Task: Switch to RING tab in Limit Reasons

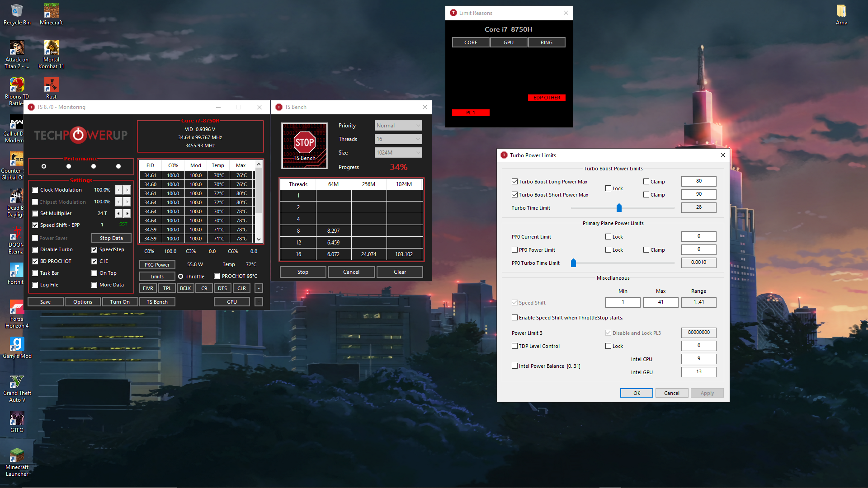Action: 547,42
